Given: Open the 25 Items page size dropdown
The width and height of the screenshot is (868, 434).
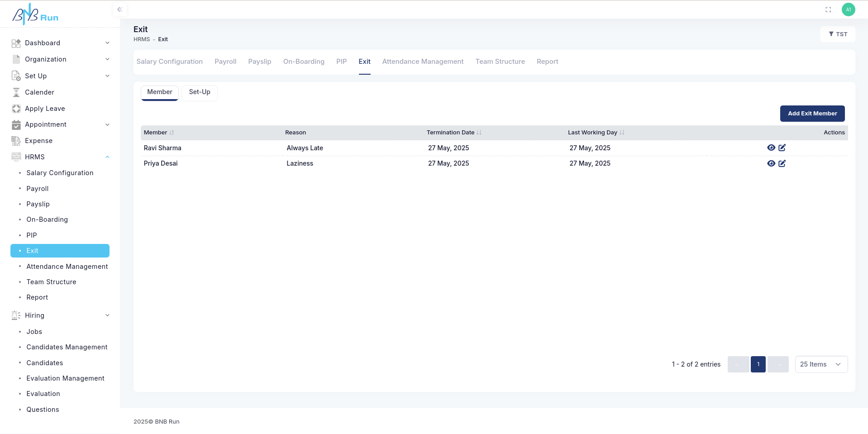Looking at the screenshot, I should [x=821, y=364].
